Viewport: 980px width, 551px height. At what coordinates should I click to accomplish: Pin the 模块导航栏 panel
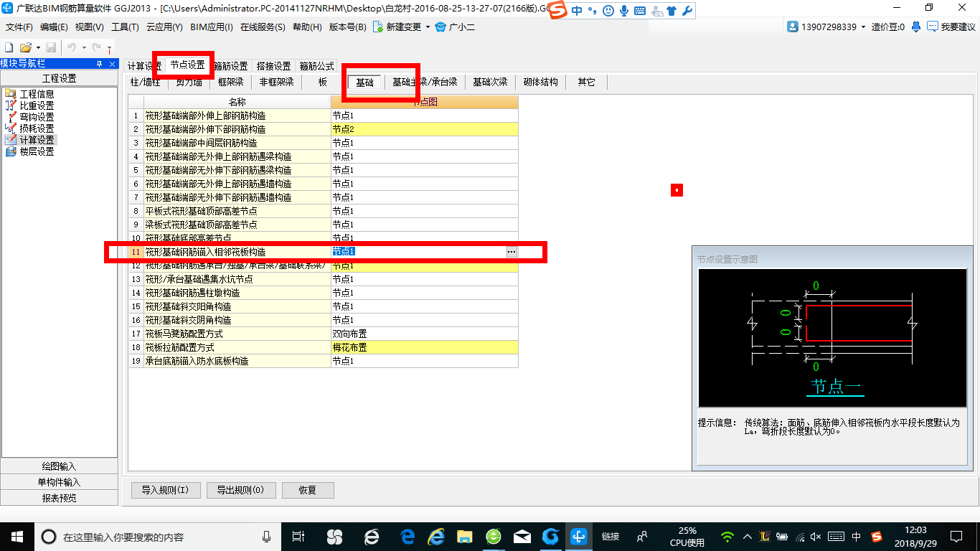click(100, 64)
